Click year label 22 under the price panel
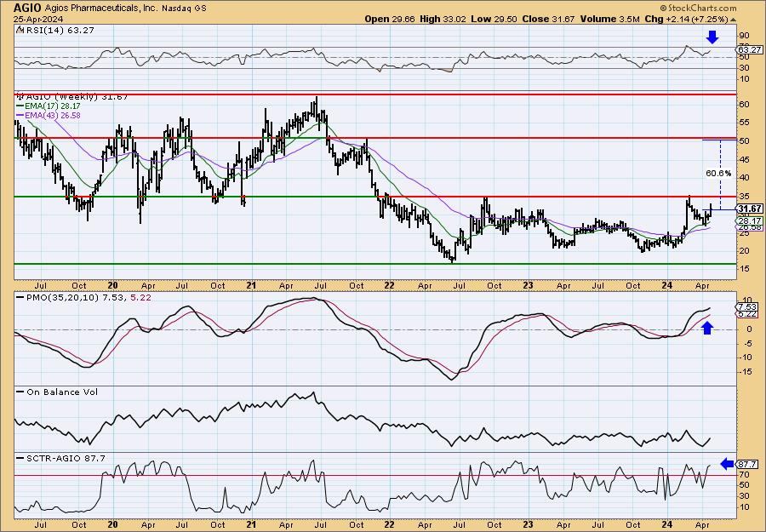The height and width of the screenshot is (532, 766). click(389, 285)
